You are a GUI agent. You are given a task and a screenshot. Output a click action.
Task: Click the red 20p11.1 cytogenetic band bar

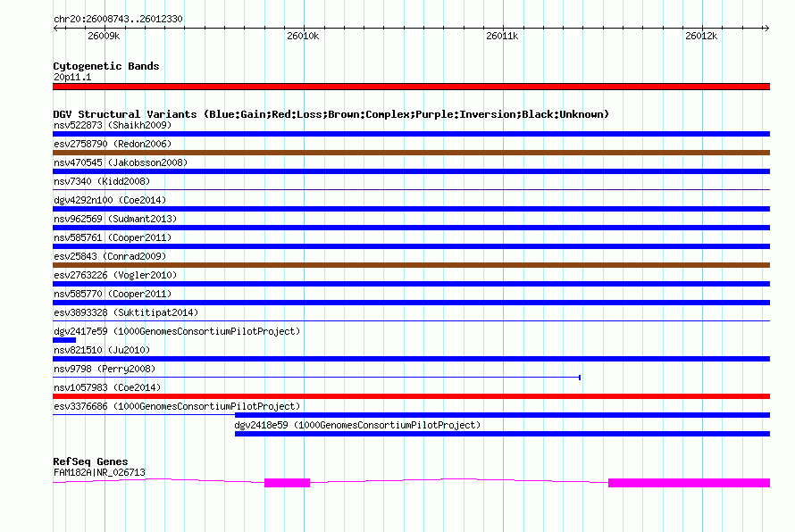[411, 87]
